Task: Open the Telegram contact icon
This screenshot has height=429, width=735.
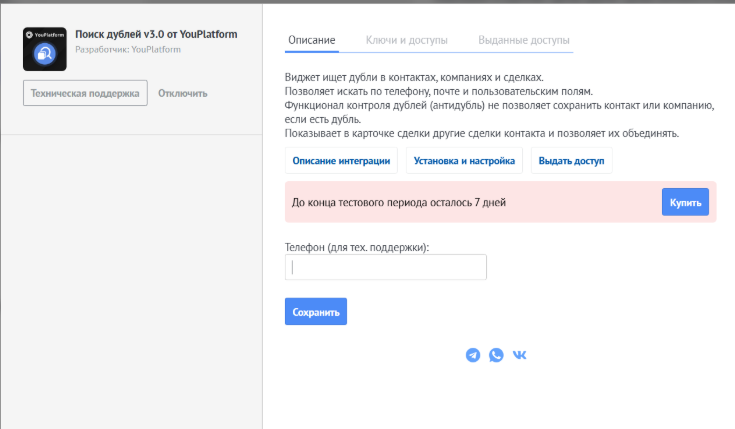Action: 473,355
